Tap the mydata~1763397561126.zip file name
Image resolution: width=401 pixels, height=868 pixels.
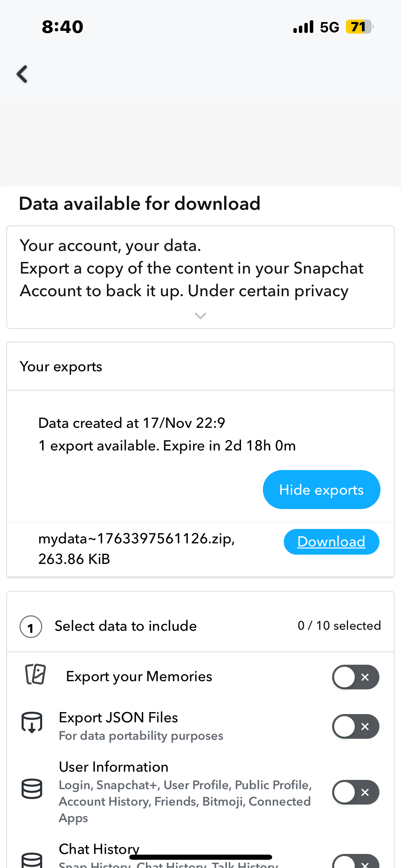(136, 539)
